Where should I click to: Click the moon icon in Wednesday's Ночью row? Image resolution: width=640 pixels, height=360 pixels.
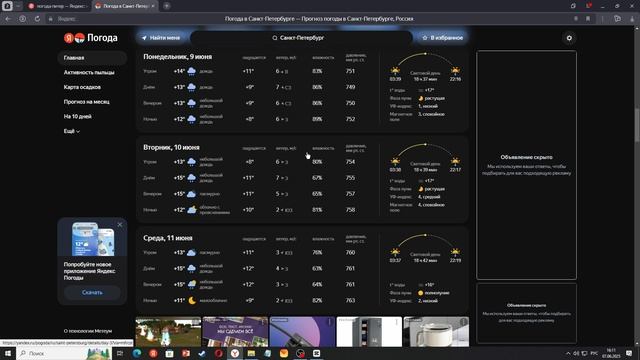click(x=192, y=300)
